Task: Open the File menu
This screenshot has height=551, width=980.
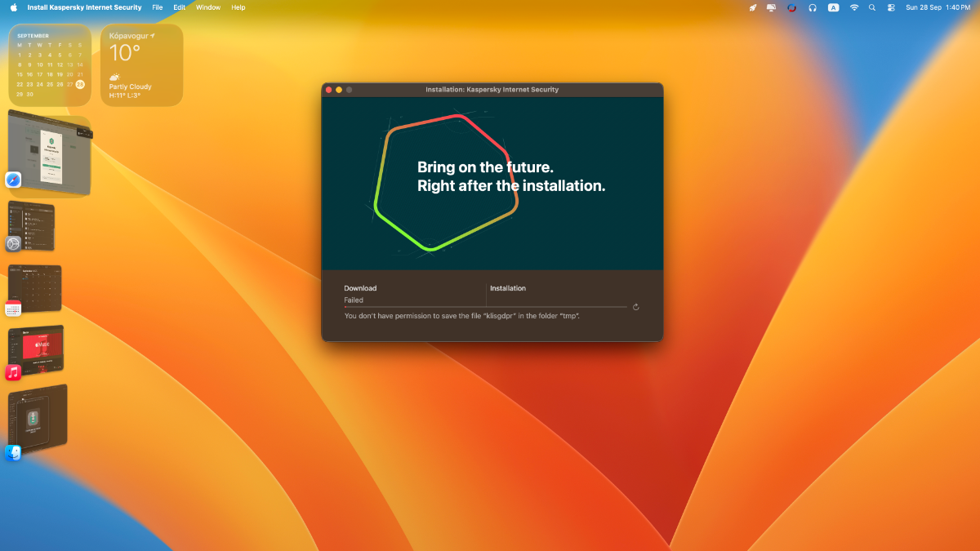Action: tap(158, 7)
